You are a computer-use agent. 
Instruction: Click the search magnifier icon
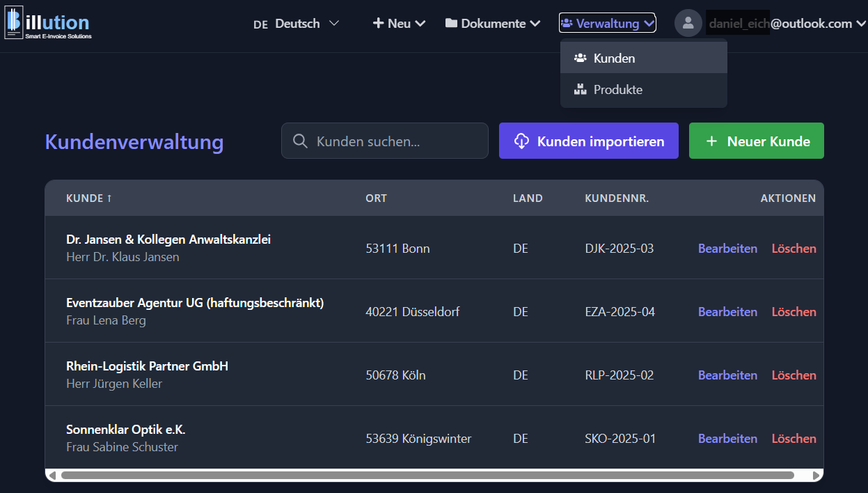[301, 141]
